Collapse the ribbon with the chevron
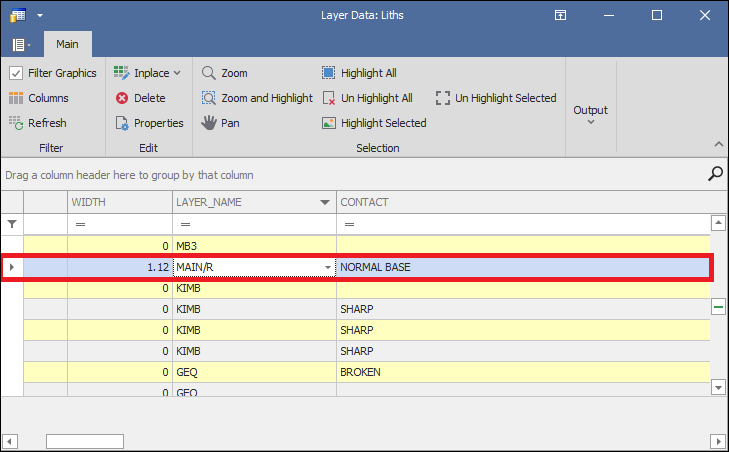 pyautogui.click(x=717, y=144)
